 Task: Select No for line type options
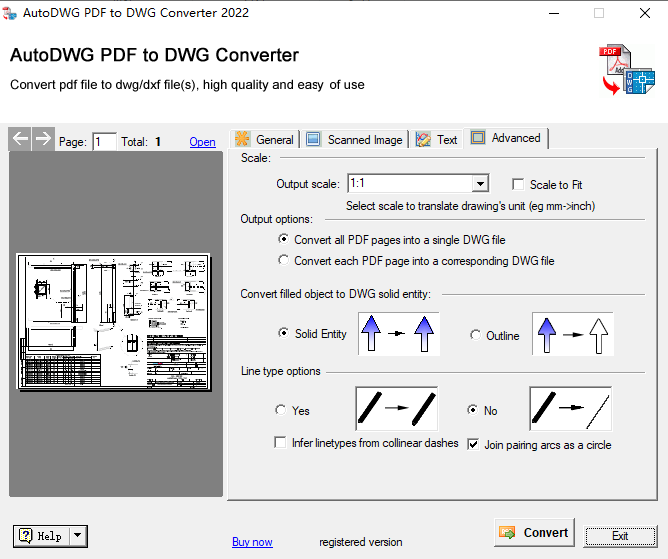[472, 410]
